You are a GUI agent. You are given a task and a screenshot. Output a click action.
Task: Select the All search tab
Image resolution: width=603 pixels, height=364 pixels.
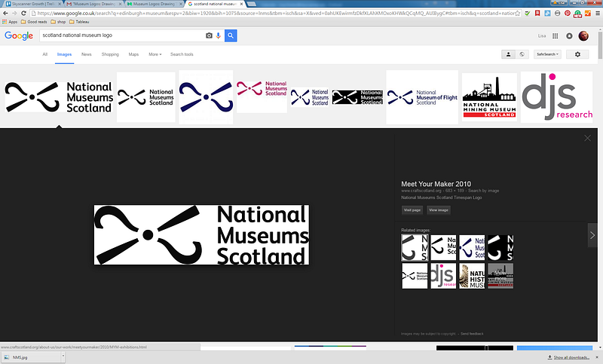click(x=45, y=54)
